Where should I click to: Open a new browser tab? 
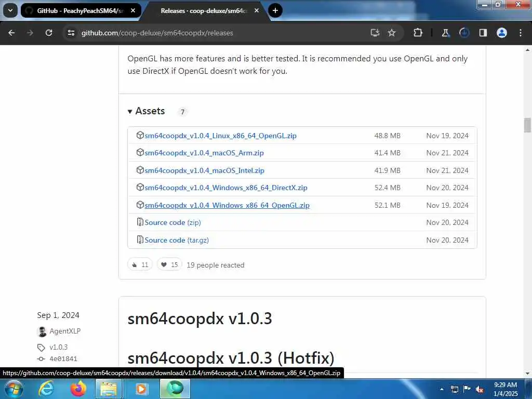(x=275, y=10)
